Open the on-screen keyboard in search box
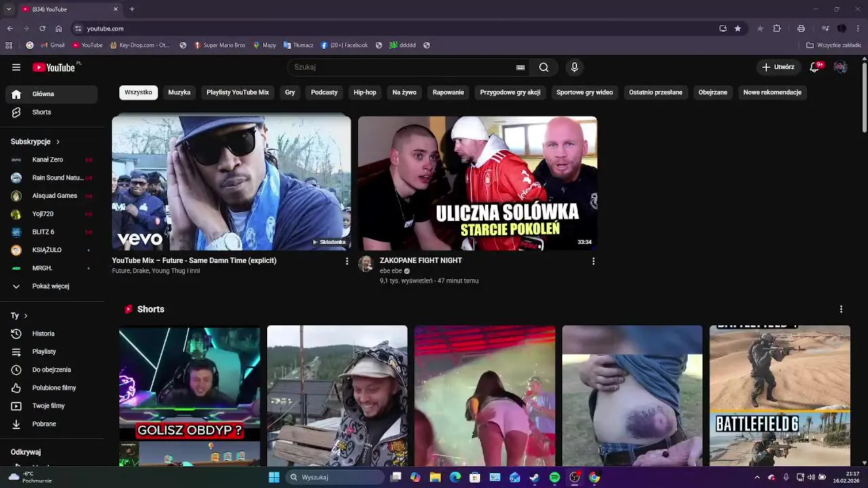This screenshot has width=868, height=488. [x=520, y=67]
